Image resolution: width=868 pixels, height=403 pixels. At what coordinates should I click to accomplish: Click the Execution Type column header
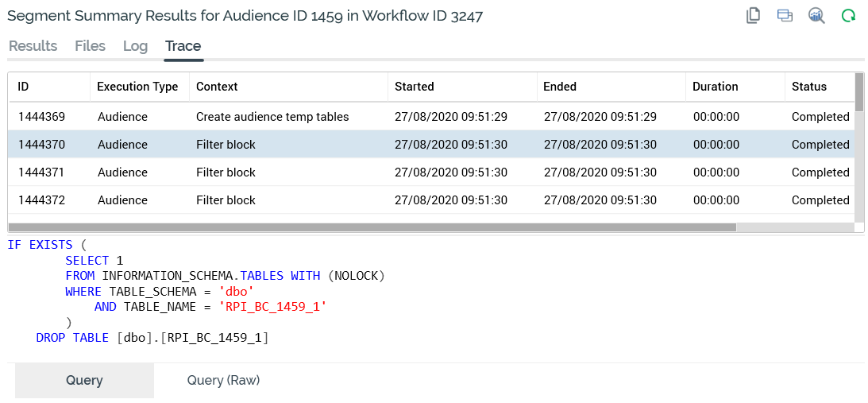(x=137, y=87)
